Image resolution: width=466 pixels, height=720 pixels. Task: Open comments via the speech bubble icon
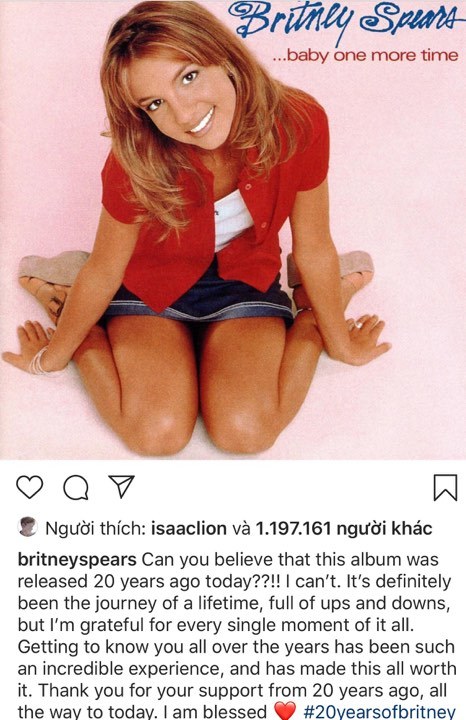pyautogui.click(x=76, y=487)
